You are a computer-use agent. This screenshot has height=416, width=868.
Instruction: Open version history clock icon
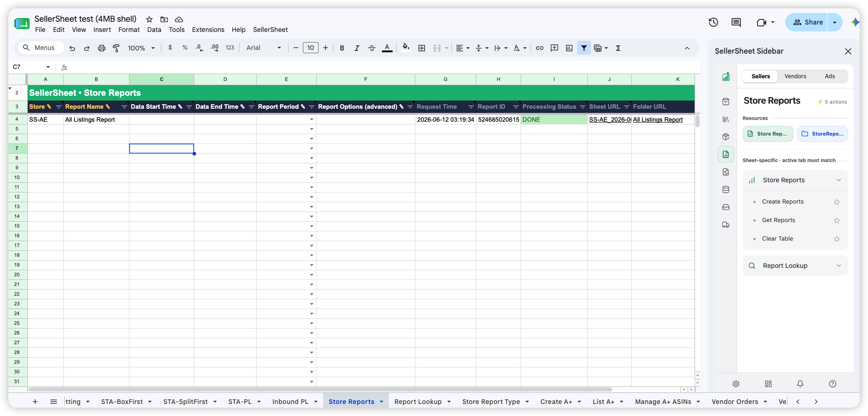[713, 22]
